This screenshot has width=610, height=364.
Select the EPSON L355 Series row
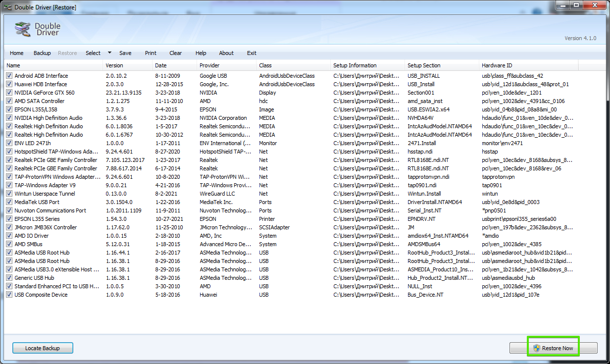[291, 219]
